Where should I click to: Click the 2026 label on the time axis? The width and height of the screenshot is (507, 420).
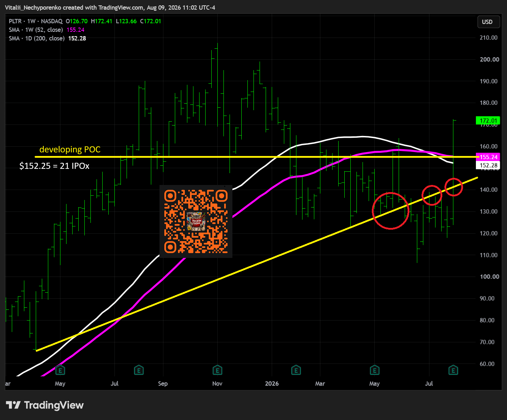coord(272,384)
